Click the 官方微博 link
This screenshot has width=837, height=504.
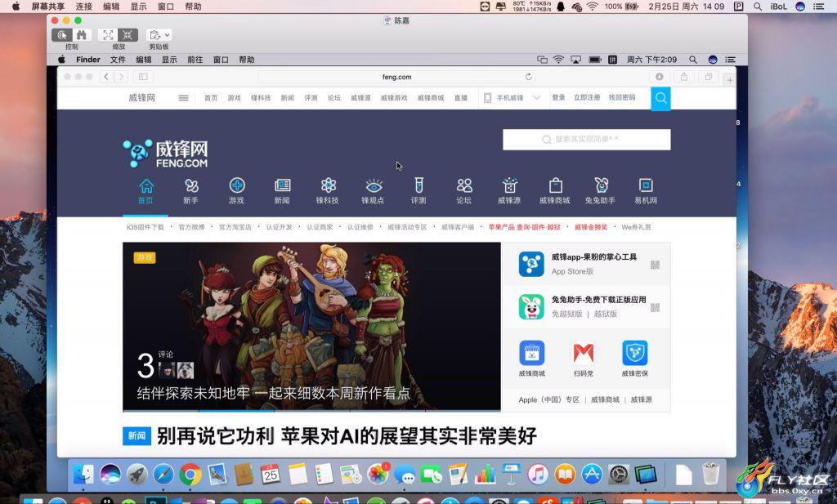(x=191, y=227)
